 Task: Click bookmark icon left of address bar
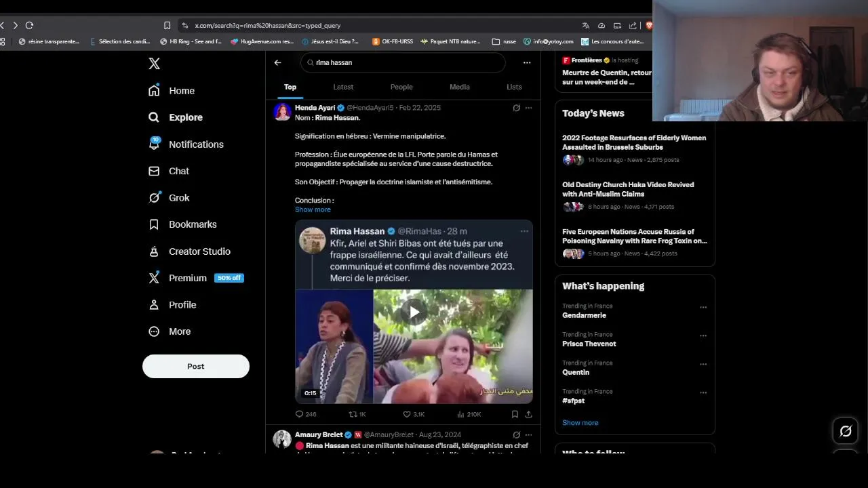tap(167, 25)
